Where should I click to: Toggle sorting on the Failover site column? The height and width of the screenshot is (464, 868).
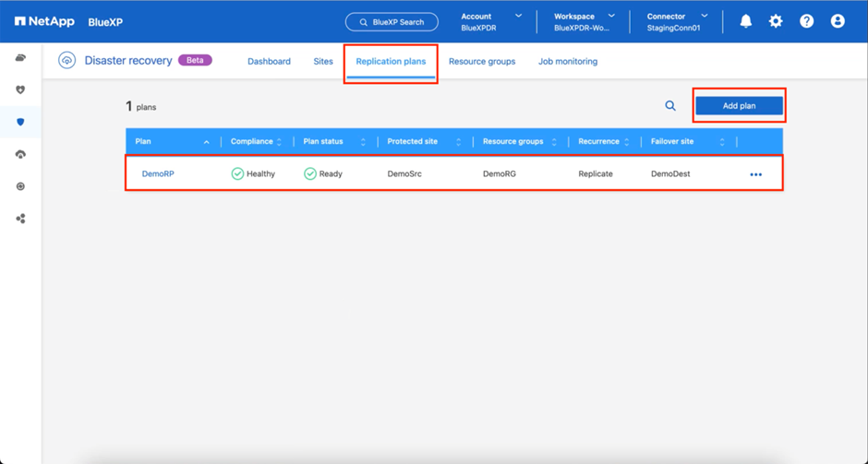tap(722, 142)
